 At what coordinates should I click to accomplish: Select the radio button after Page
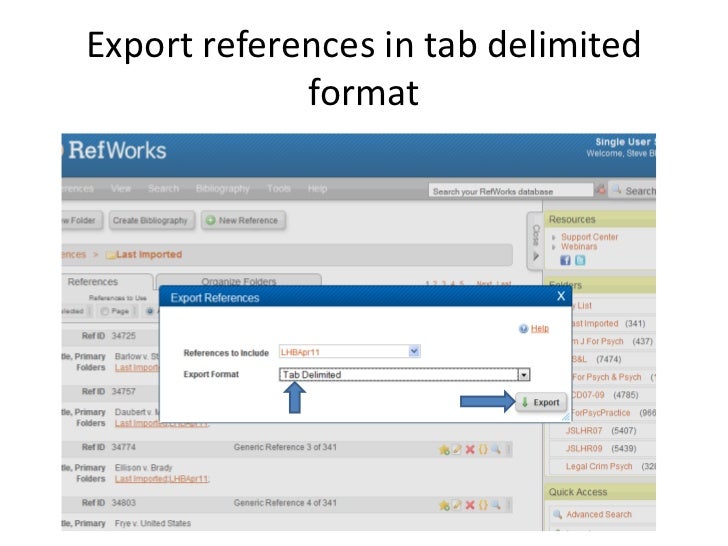pyautogui.click(x=150, y=311)
